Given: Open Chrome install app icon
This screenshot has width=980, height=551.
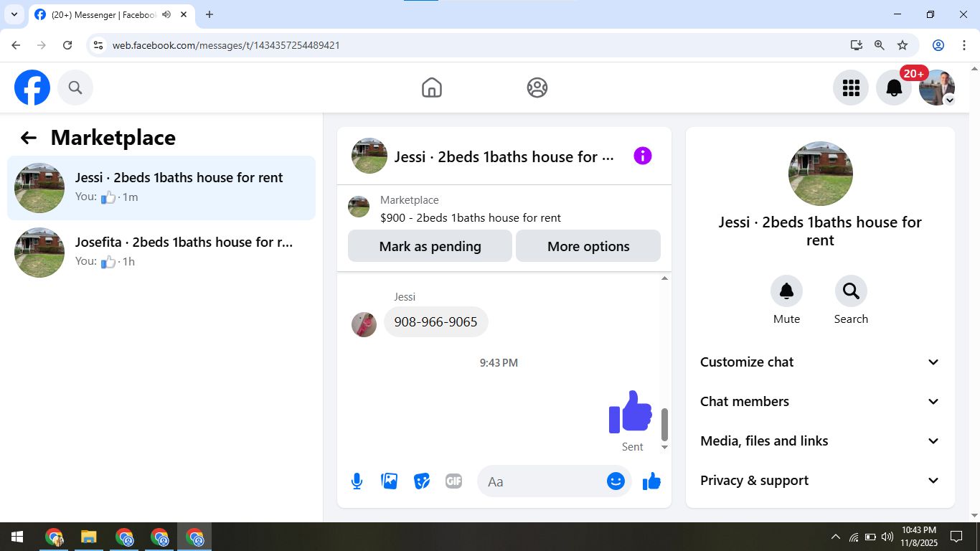Looking at the screenshot, I should pos(857,45).
